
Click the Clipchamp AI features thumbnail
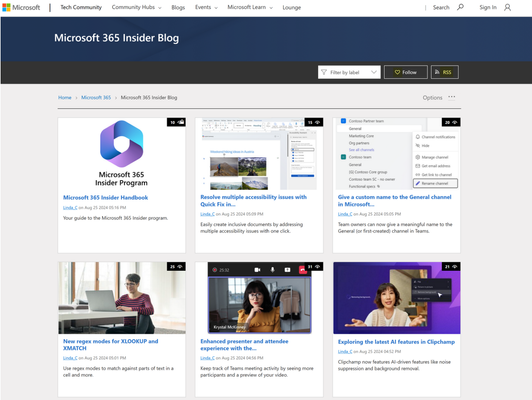click(x=397, y=298)
